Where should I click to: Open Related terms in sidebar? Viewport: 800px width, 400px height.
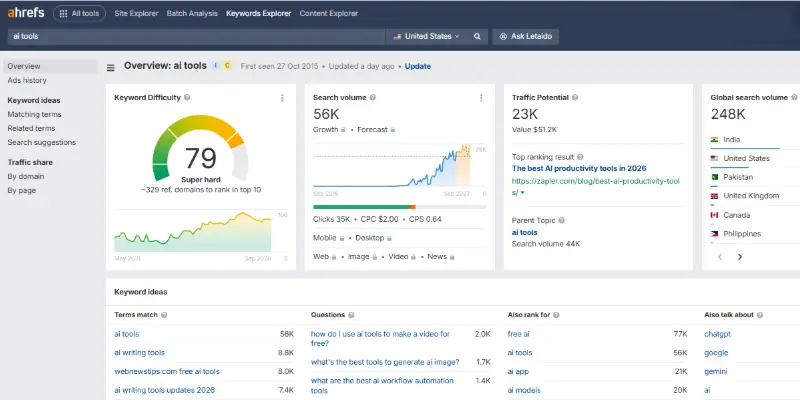(31, 129)
